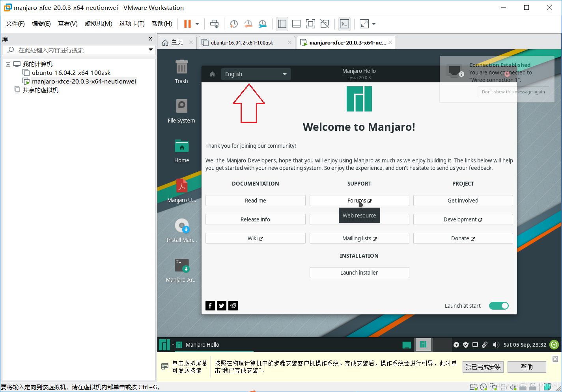562x392 pixels.
Task: Open the File System desktop icon
Action: 181,111
